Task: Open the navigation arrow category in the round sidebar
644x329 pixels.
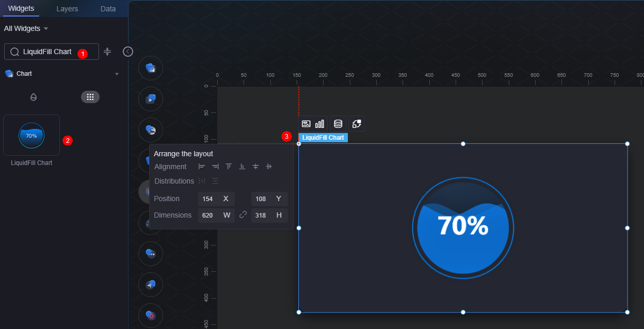Action: tap(151, 285)
